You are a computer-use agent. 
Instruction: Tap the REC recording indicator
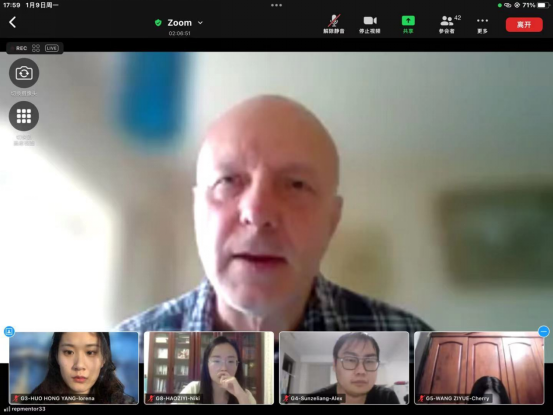pyautogui.click(x=19, y=48)
